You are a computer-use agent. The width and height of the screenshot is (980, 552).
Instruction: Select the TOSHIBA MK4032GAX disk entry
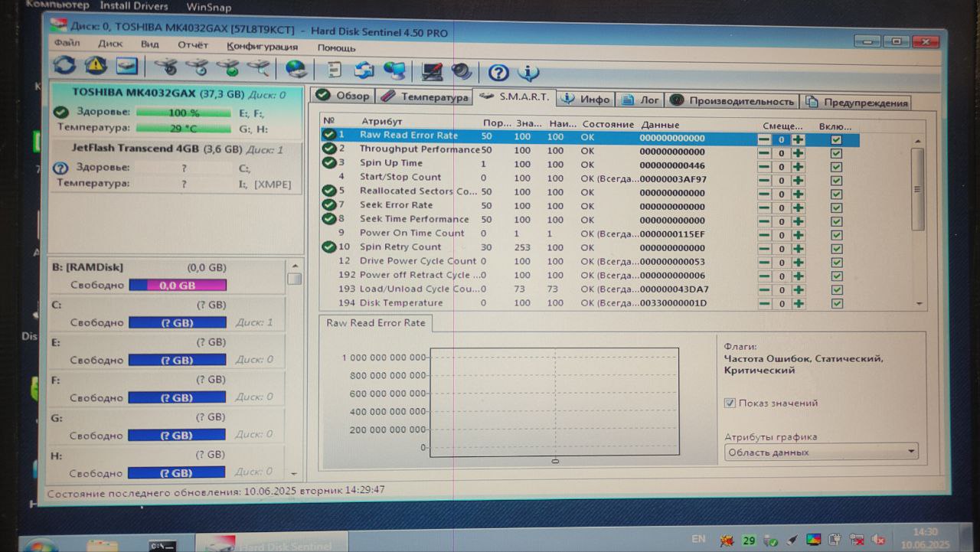click(x=176, y=111)
